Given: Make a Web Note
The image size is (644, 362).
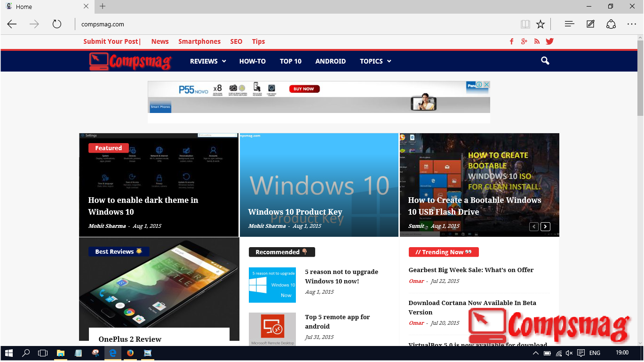Looking at the screenshot, I should click(x=590, y=24).
